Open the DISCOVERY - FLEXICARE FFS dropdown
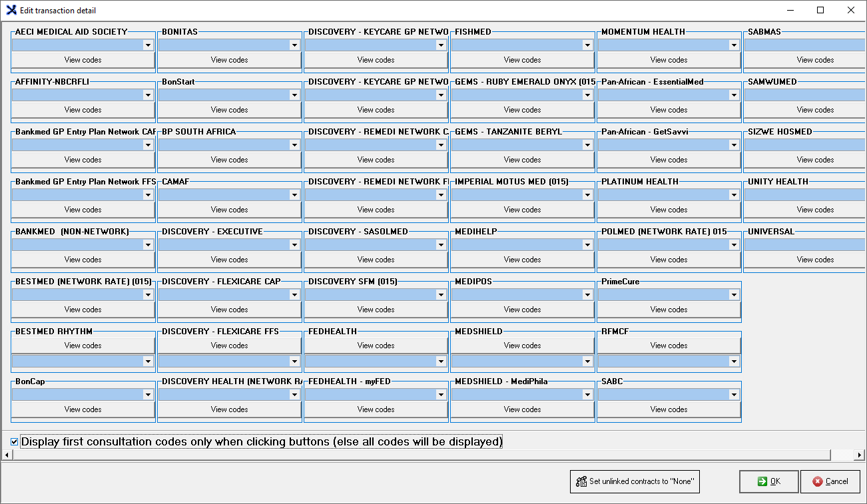 294,362
